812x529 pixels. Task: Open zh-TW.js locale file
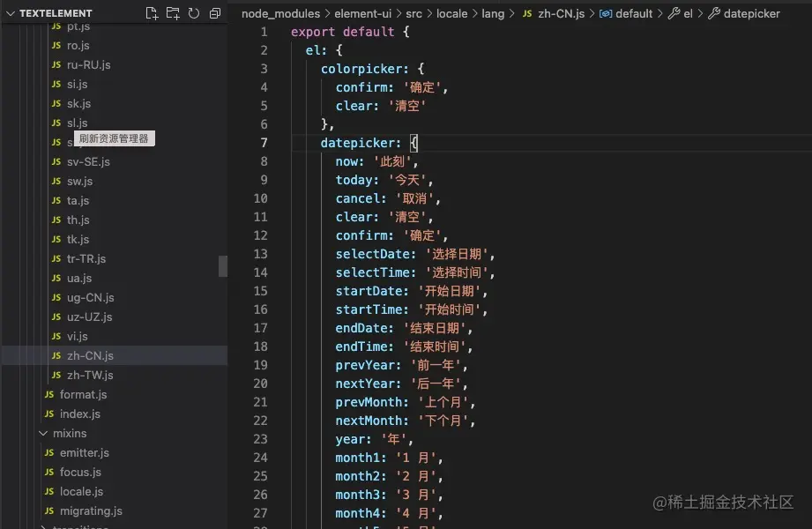pos(90,375)
